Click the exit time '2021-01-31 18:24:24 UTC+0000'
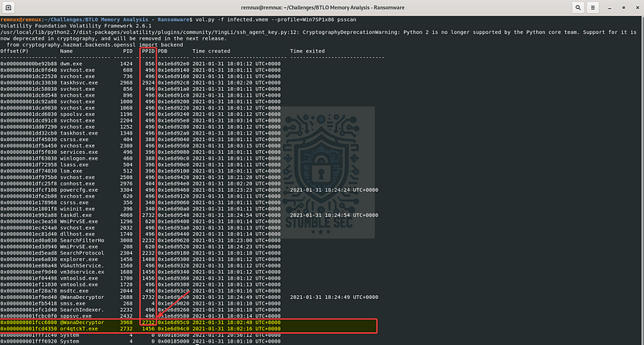Image resolution: width=644 pixels, height=345 pixels. (x=334, y=190)
